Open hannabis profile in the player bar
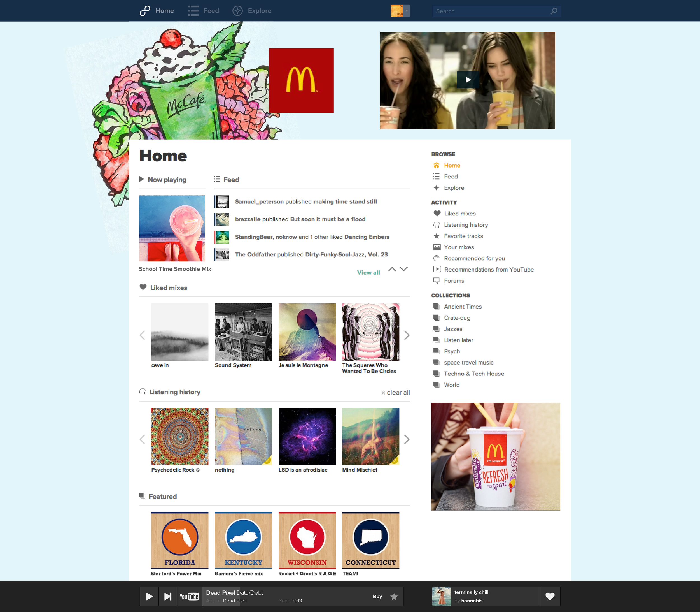700x612 pixels. coord(472,601)
